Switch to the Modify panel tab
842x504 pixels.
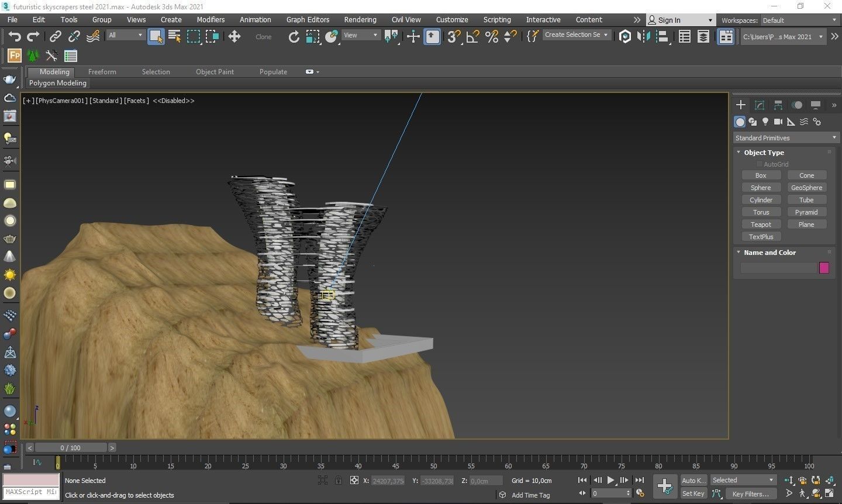coord(760,105)
